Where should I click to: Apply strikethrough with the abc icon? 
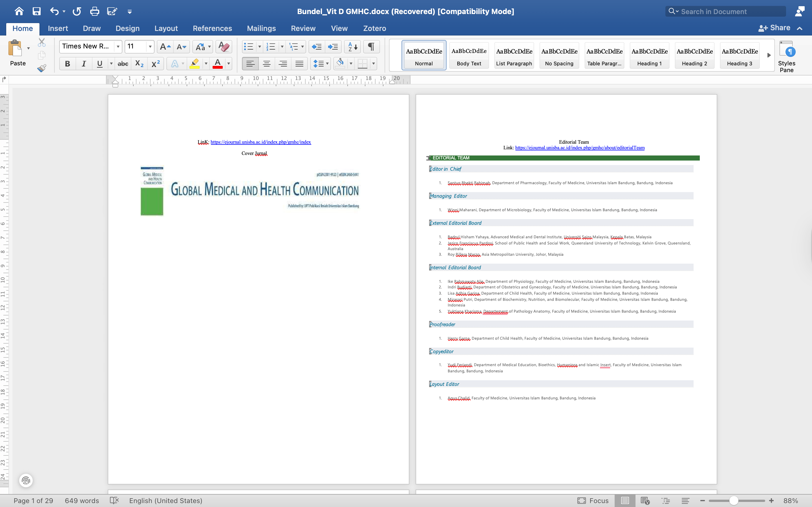tap(123, 64)
